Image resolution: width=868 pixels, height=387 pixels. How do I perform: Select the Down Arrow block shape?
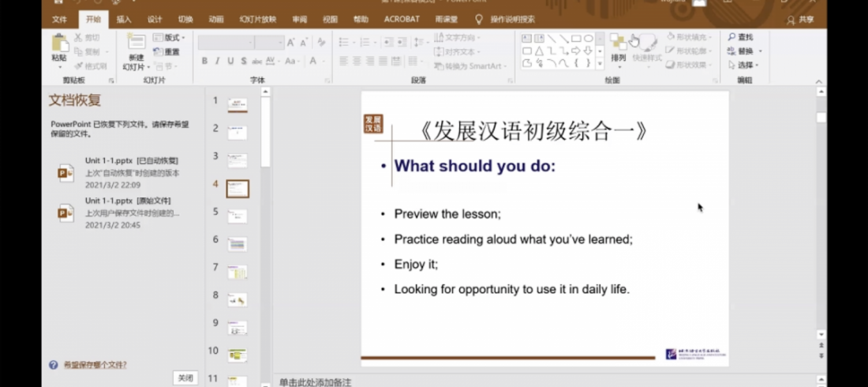coord(588,51)
